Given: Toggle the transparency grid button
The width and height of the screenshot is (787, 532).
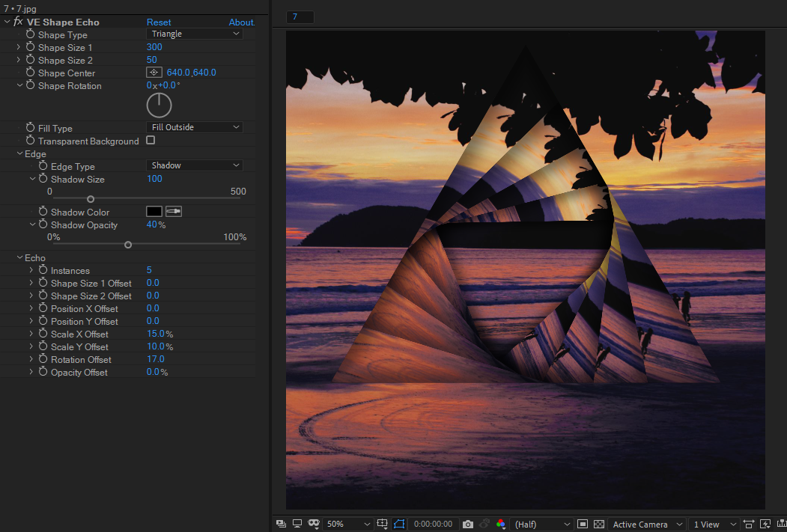Looking at the screenshot, I should click(x=599, y=525).
